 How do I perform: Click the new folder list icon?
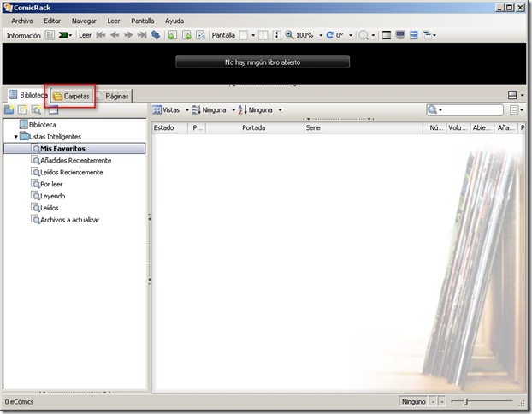[x=9, y=109]
